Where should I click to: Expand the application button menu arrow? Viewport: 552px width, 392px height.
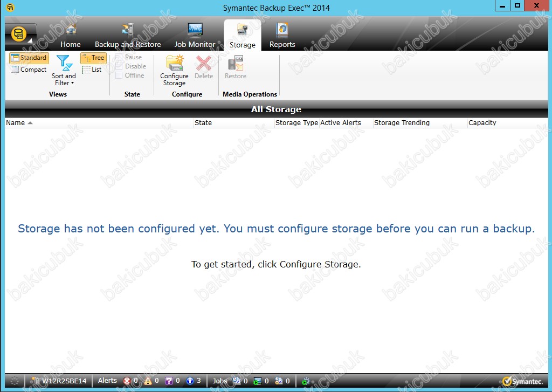[30, 41]
